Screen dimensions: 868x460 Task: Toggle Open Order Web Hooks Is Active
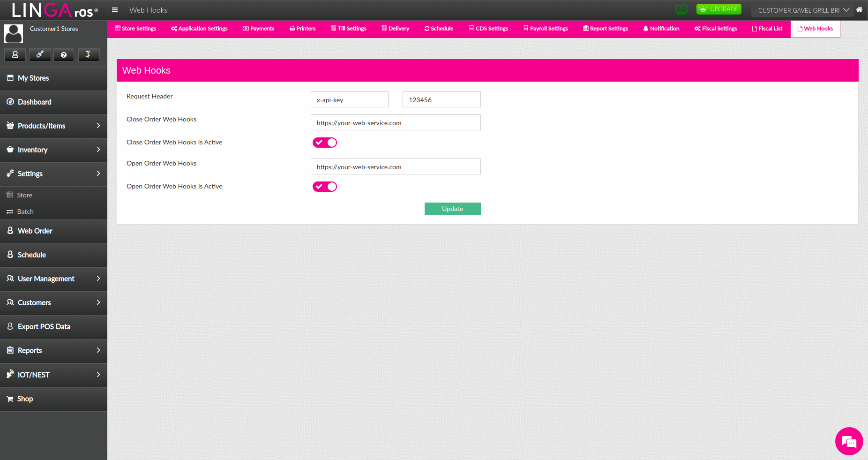tap(325, 187)
